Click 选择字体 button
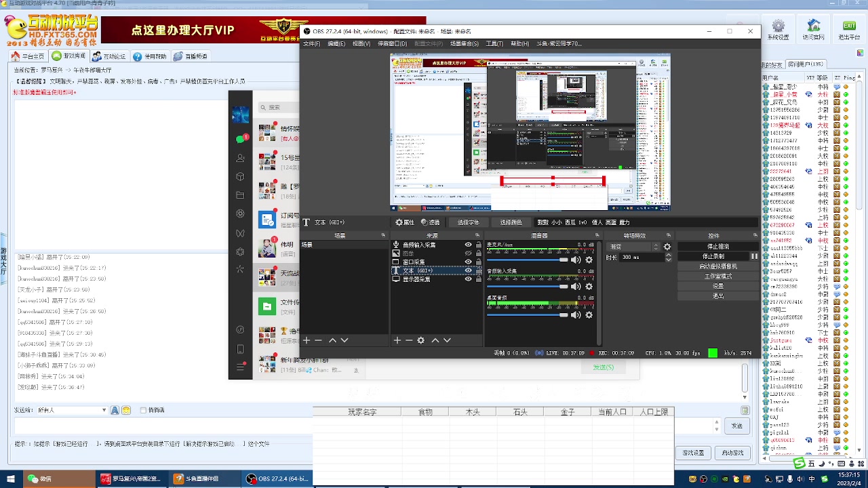Screen dimensions: 868x488 coord(468,222)
